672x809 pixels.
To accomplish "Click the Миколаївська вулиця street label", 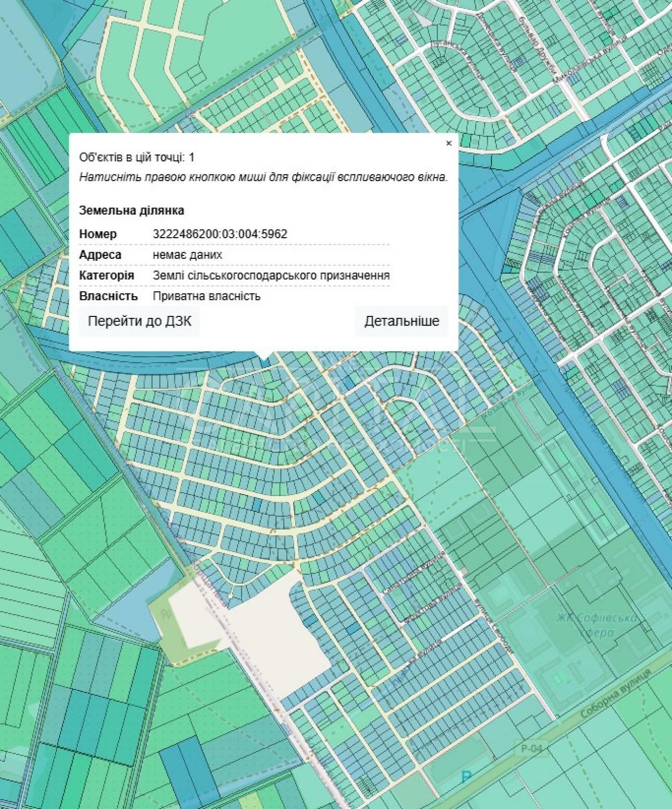I will click(x=590, y=60).
